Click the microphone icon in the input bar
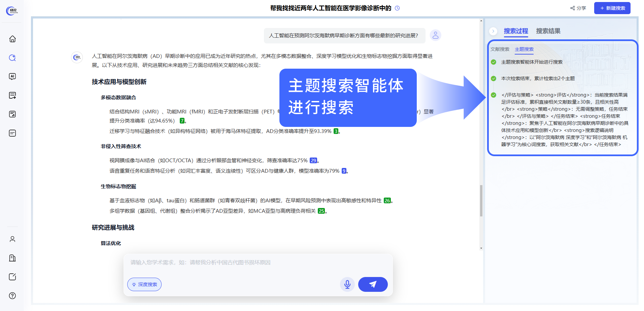The image size is (644, 311). tap(347, 284)
